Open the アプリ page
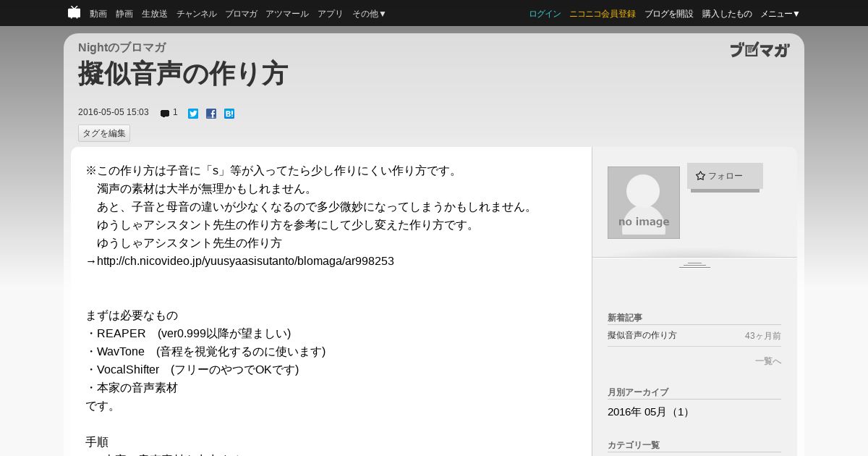Screen dimensions: 868x456 click(331, 14)
